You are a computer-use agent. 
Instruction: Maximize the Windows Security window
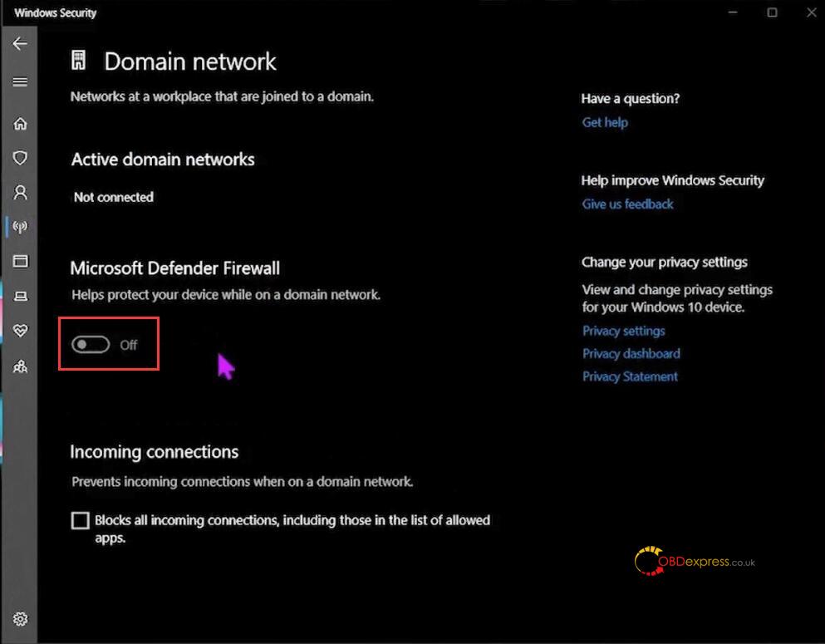tap(772, 12)
